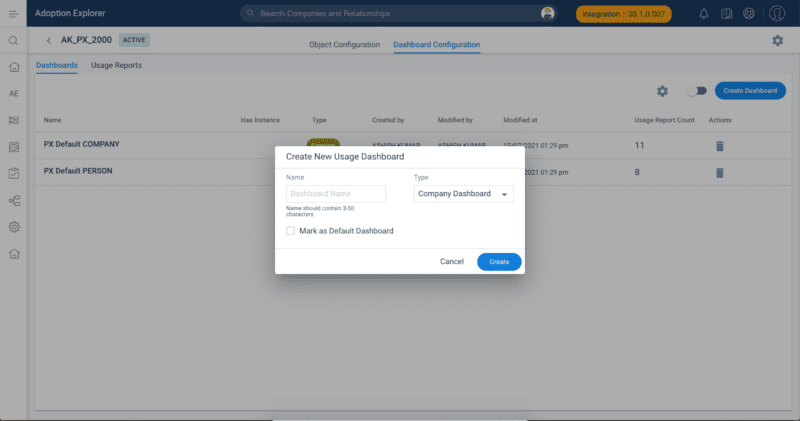Select the Dashboard Configuration tab
This screenshot has height=421, width=800.
pos(436,45)
